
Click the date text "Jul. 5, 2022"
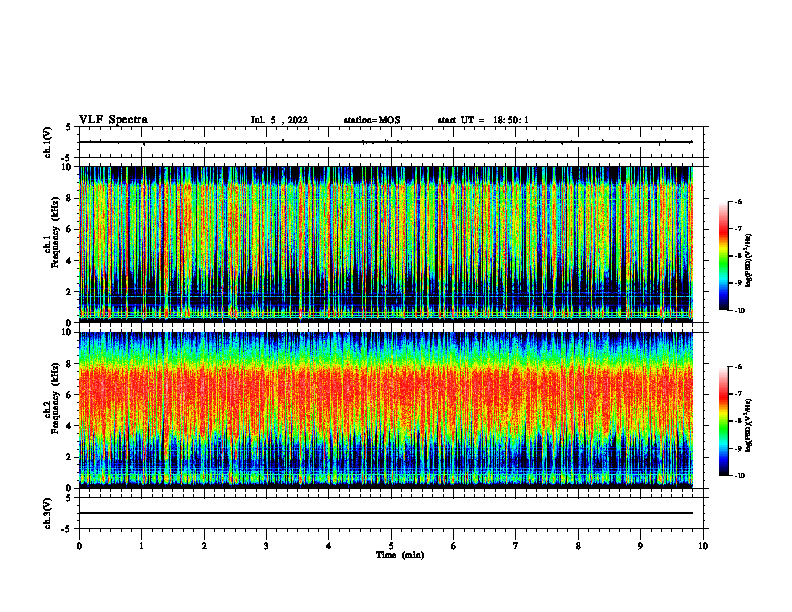click(x=279, y=120)
